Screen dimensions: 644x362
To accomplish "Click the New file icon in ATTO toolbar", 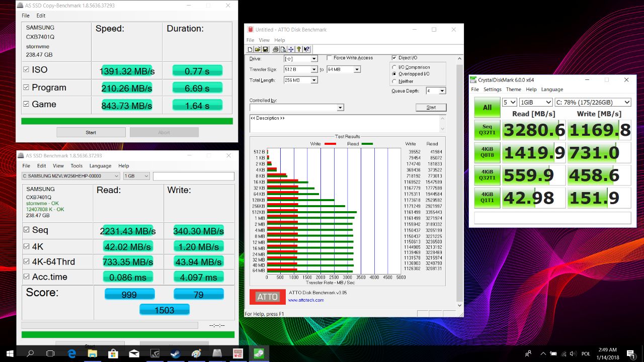I will click(250, 49).
